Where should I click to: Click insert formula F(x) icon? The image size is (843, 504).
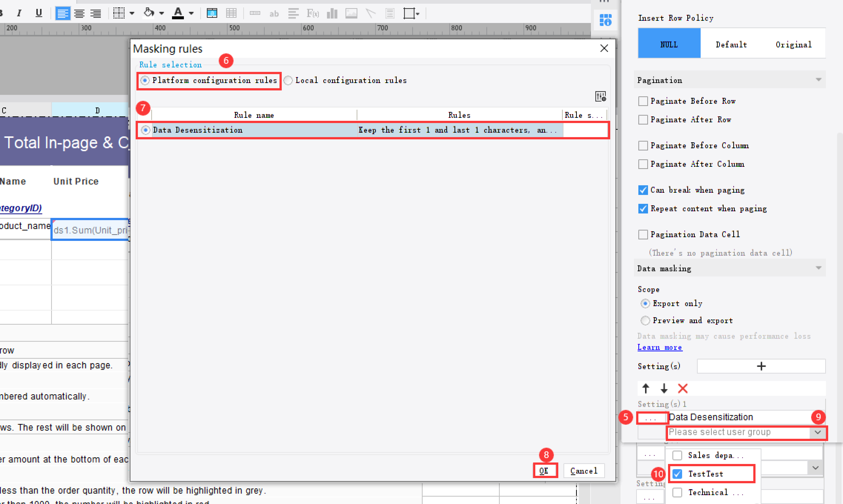tap(313, 13)
